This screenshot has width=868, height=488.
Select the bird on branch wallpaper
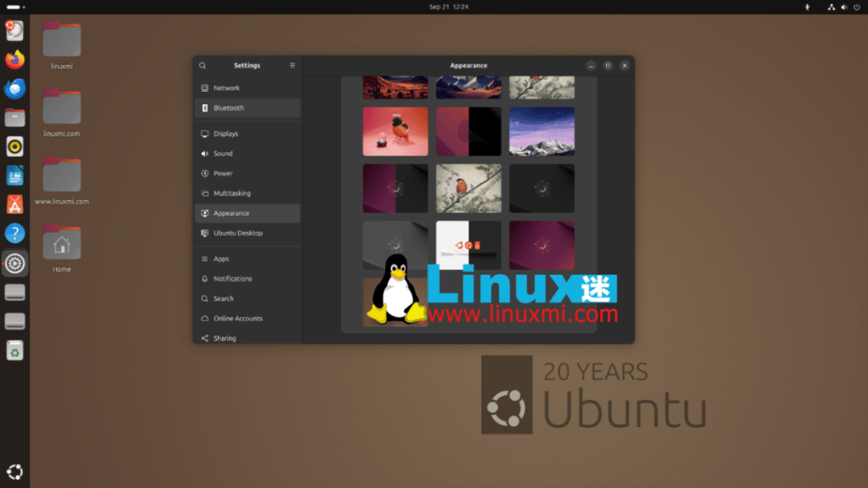click(x=469, y=188)
